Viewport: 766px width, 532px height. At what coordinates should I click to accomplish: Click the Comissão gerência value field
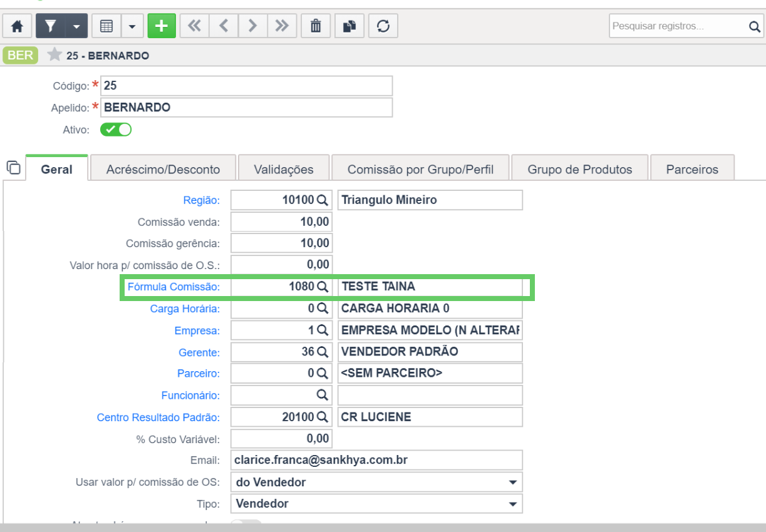click(281, 243)
